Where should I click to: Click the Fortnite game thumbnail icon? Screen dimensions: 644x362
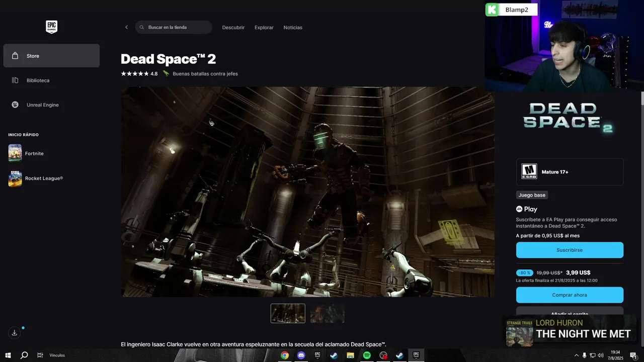point(15,153)
